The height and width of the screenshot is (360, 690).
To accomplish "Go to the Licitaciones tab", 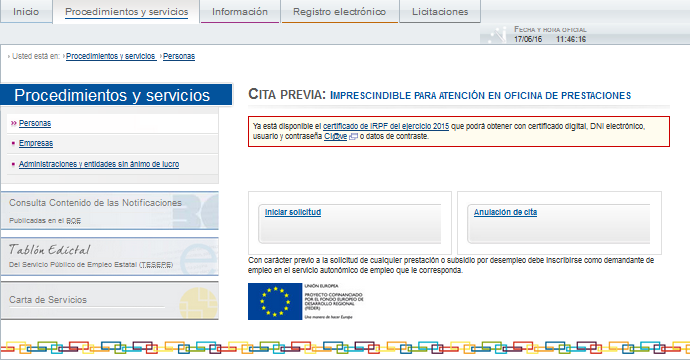I will coord(440,11).
